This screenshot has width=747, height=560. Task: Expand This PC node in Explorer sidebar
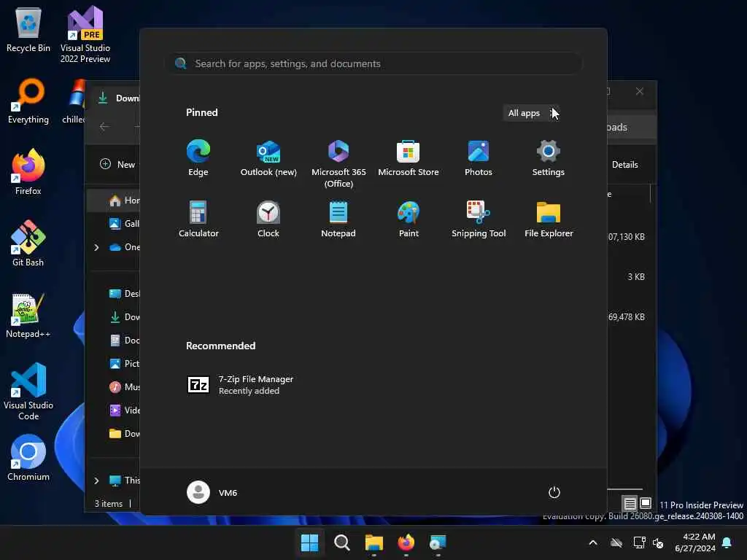coord(97,481)
